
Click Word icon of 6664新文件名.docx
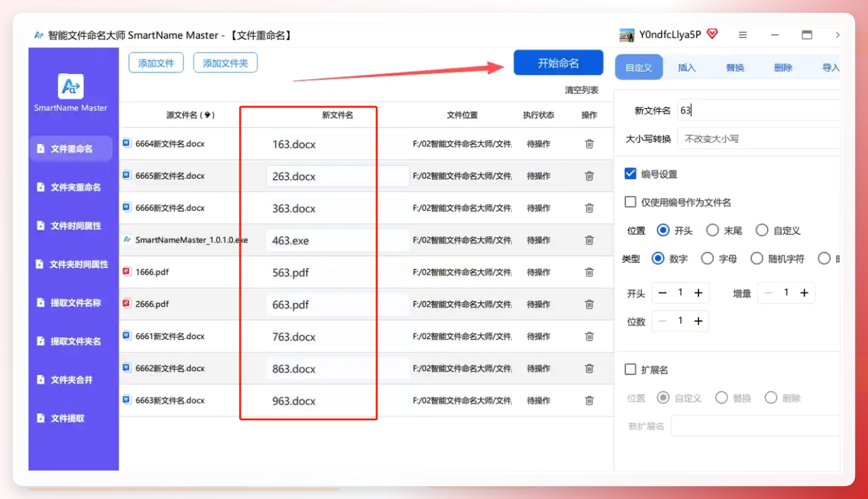coord(127,143)
